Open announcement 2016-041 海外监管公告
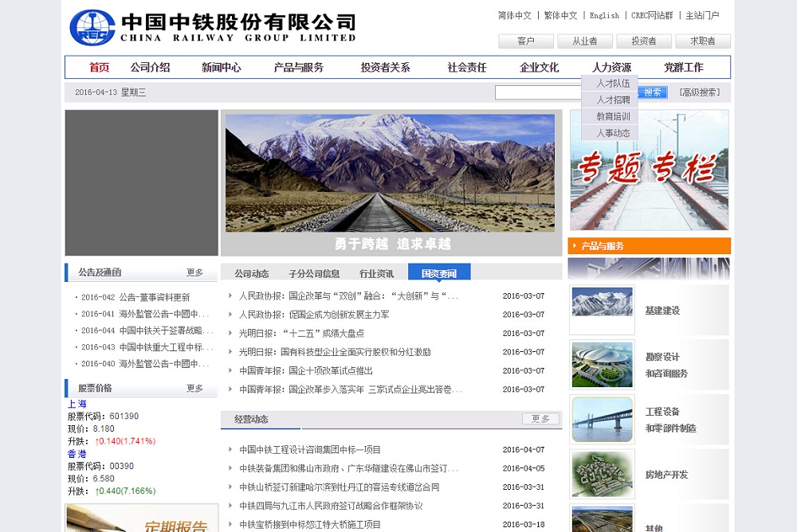Image resolution: width=797 pixels, height=532 pixels. click(145, 314)
